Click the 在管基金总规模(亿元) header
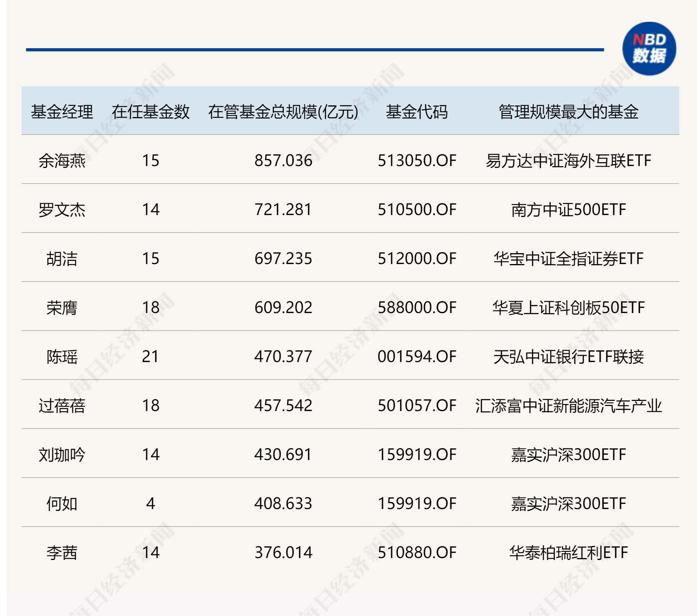 click(283, 112)
